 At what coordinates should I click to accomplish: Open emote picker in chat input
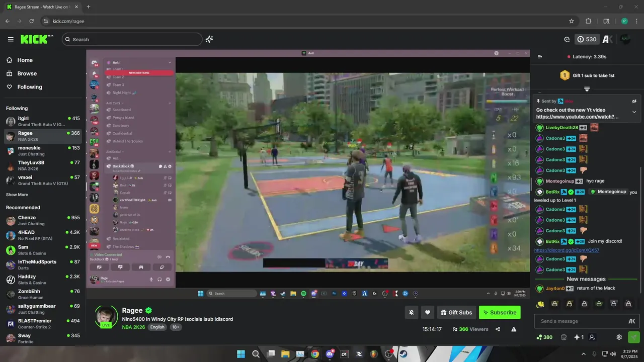point(632,321)
